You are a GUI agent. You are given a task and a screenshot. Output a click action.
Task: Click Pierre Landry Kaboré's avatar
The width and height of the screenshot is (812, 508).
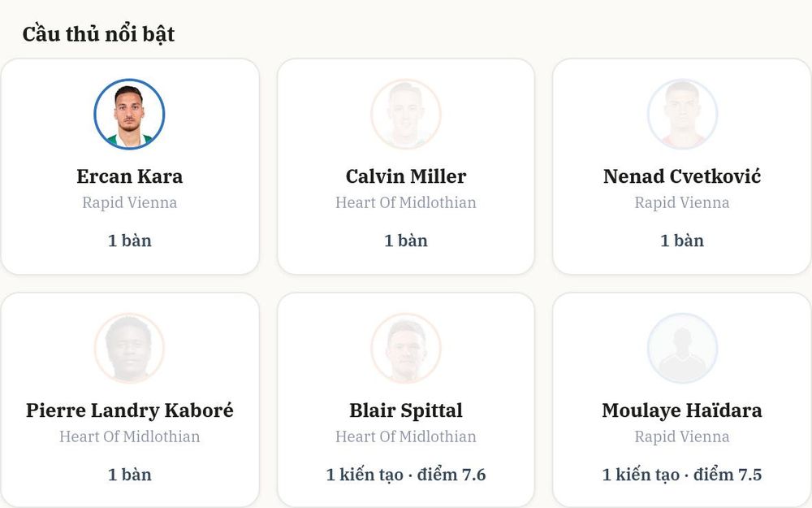(129, 348)
